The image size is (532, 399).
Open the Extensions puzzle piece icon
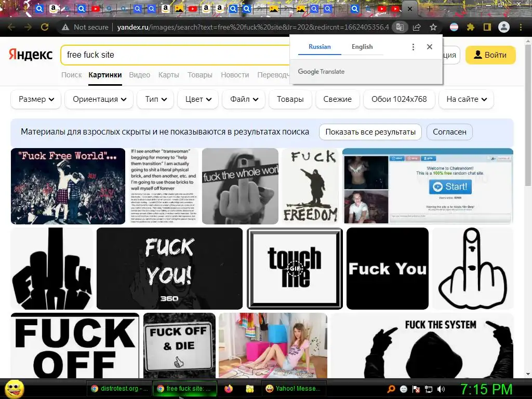point(471,27)
